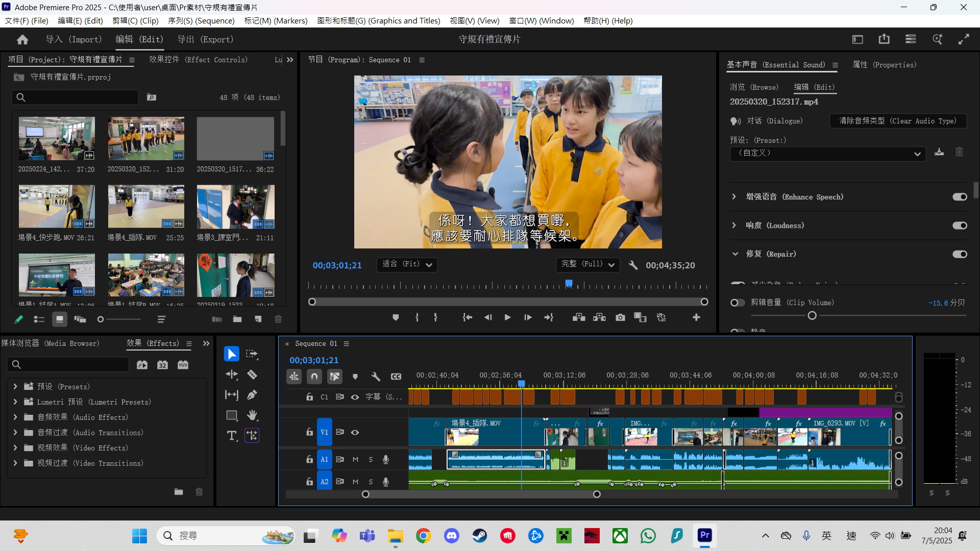
Task: Click the Lift button
Action: 579,317
